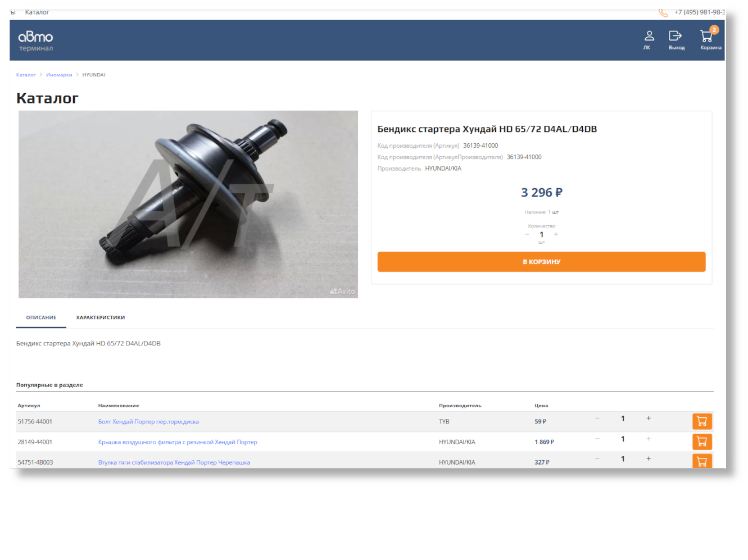The width and height of the screenshot is (748, 560).
Task: Click the price 59 ₽
Action: 540,422
